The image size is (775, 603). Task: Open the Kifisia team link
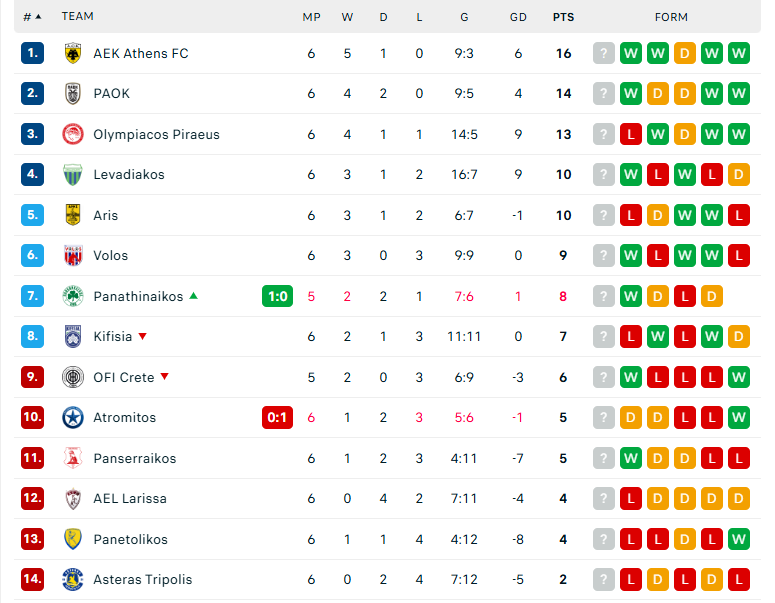(x=112, y=337)
